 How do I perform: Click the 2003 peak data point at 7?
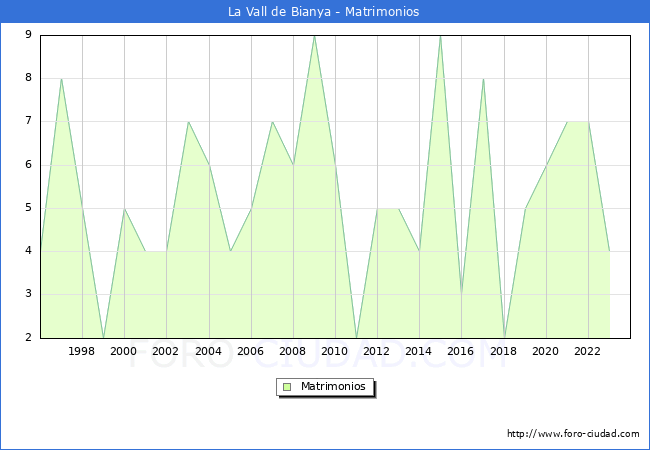click(x=188, y=122)
